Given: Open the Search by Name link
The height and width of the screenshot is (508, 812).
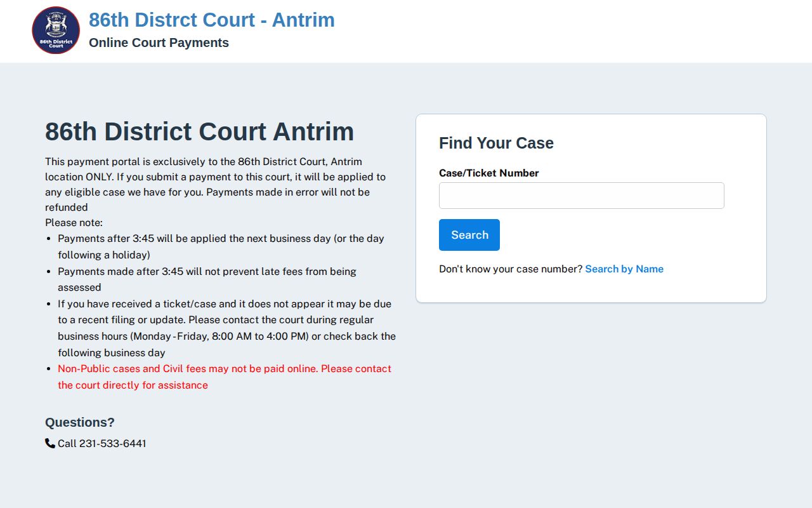Looking at the screenshot, I should click(x=624, y=269).
